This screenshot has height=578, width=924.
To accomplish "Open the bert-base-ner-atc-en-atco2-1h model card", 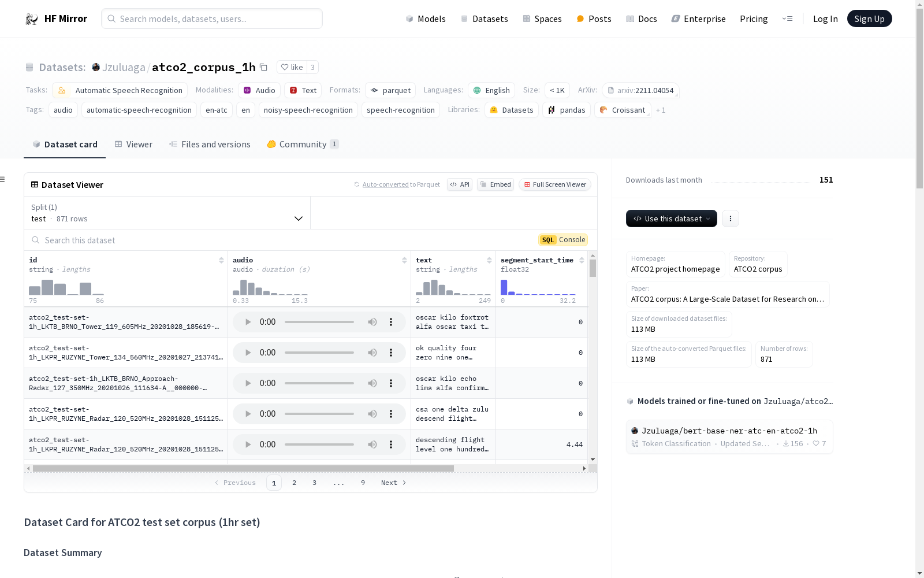I will click(x=729, y=436).
